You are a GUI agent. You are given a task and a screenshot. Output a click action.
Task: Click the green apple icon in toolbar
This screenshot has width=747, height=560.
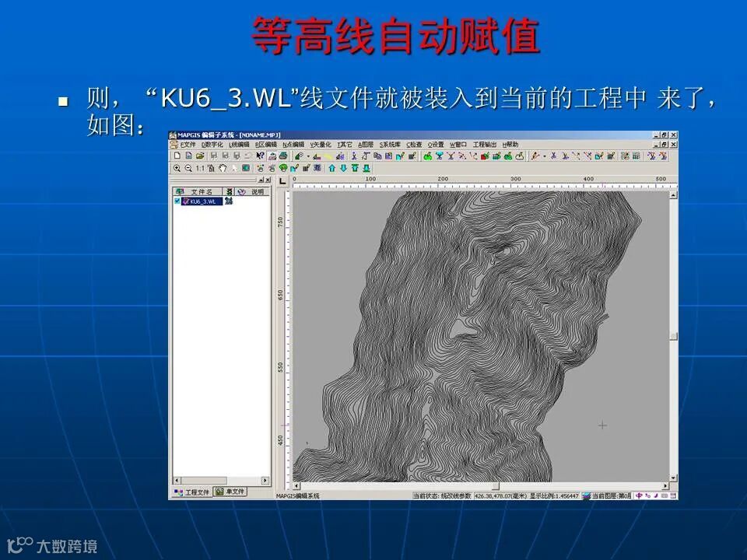click(x=427, y=156)
